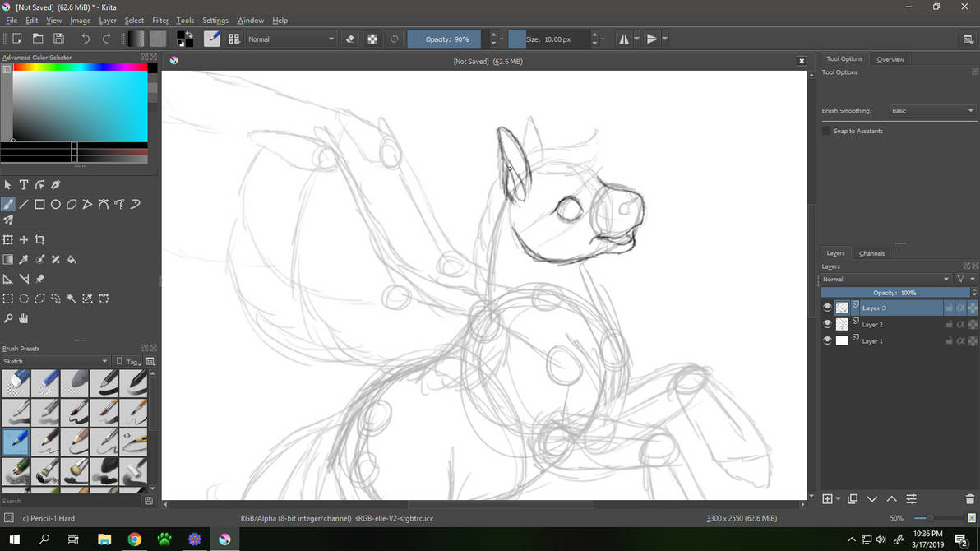This screenshot has height=551, width=980.
Task: Toggle eraser mode in toolbar
Action: pos(350,39)
